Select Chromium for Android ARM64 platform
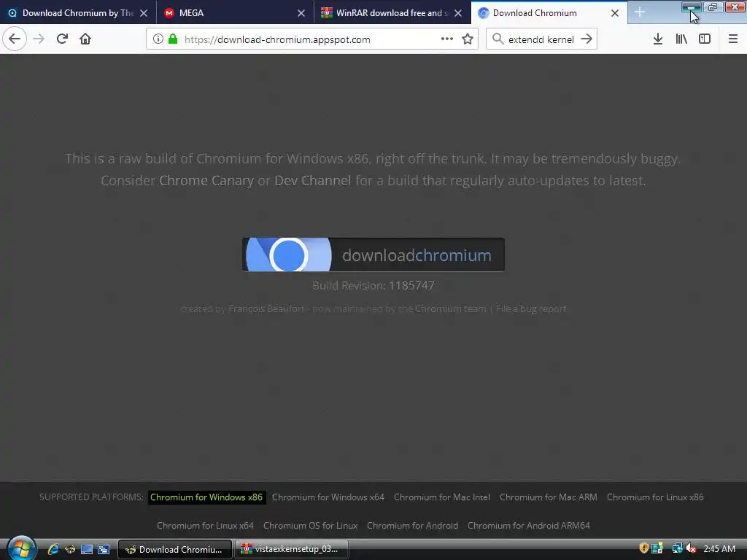747x560 pixels. [x=529, y=526]
